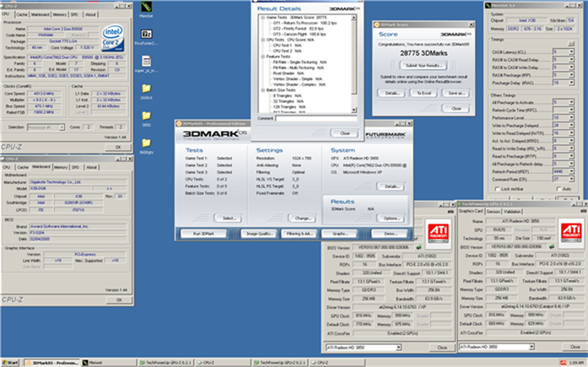This screenshot has width=588, height=367.
Task: Click the >> button in MemSet Timings
Action: (571, 44)
